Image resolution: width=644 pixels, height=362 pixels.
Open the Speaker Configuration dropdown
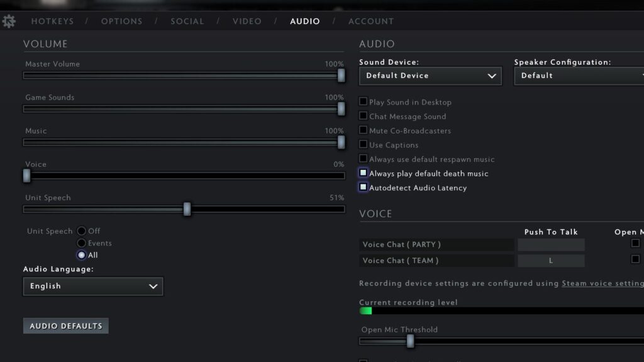point(579,76)
